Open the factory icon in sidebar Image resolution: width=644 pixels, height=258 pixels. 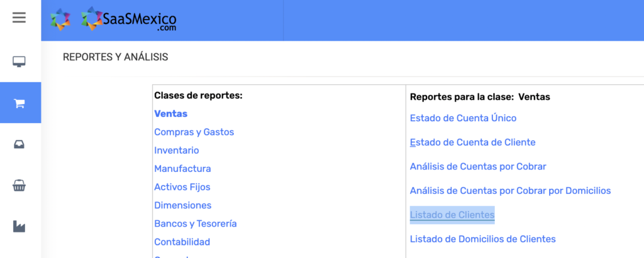[x=19, y=227]
